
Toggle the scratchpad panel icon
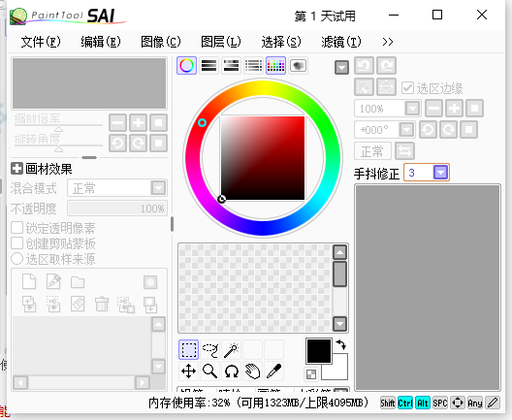coord(298,65)
